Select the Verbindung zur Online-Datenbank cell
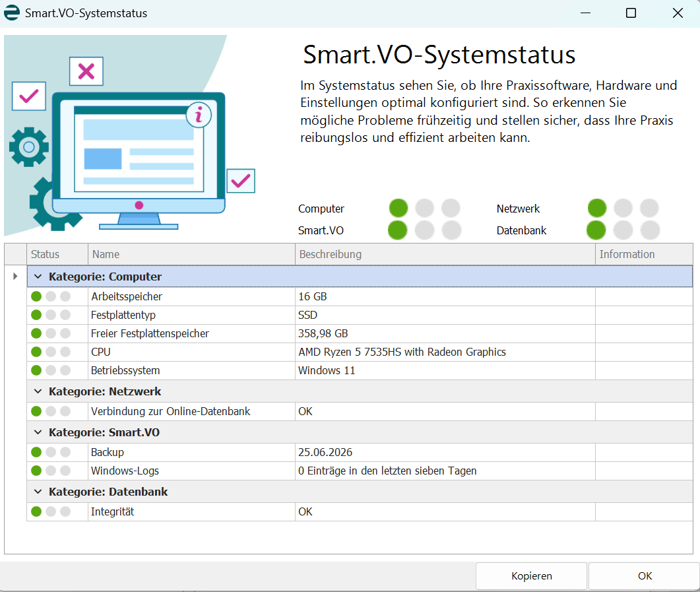Screen dimensions: 700x592 [x=191, y=411]
